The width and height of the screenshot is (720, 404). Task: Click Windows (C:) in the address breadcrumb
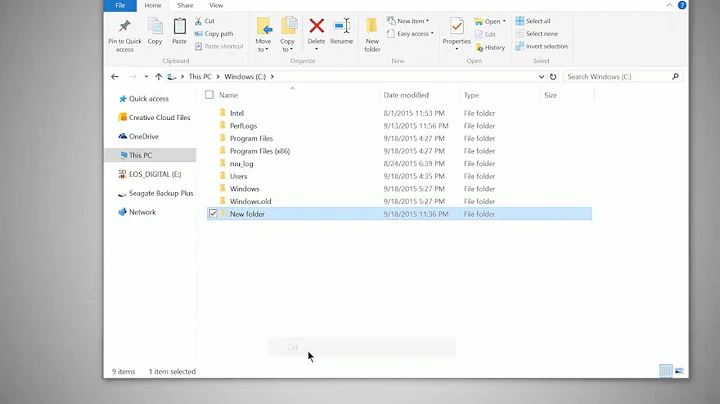tap(245, 77)
